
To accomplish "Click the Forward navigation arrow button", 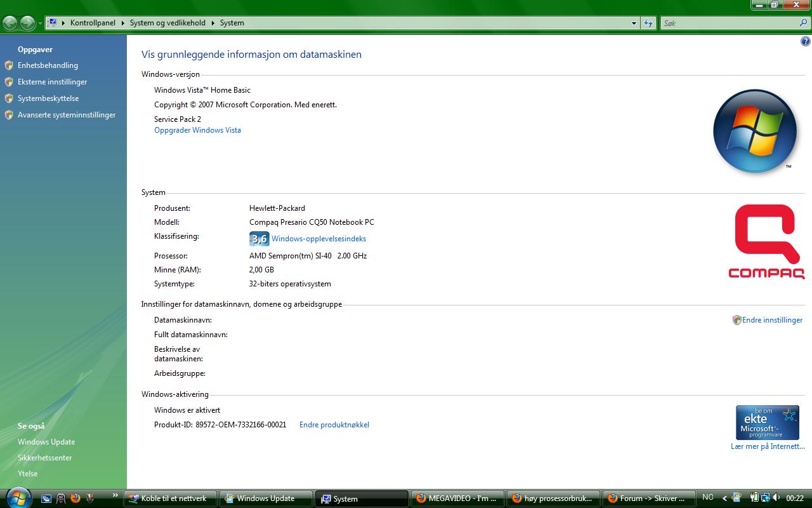I will pos(27,23).
